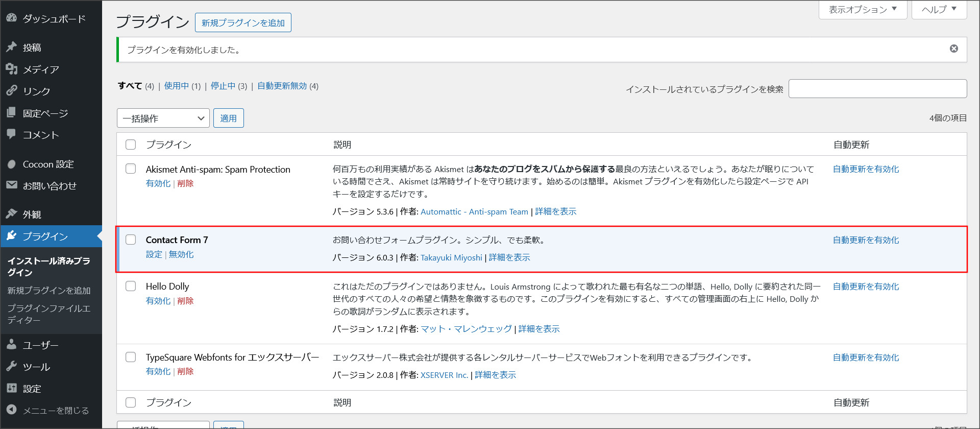This screenshot has width=980, height=429.
Task: Tick the Contact Form 7 checkbox
Action: (x=131, y=240)
